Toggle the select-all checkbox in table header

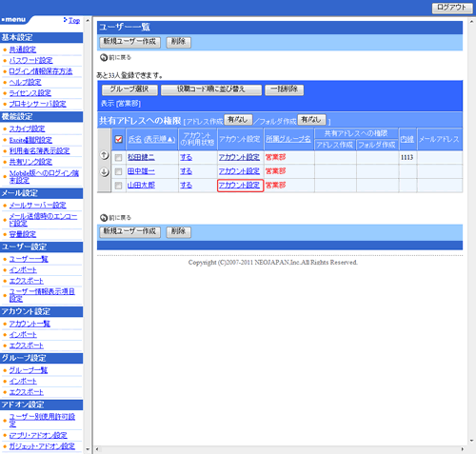(119, 139)
